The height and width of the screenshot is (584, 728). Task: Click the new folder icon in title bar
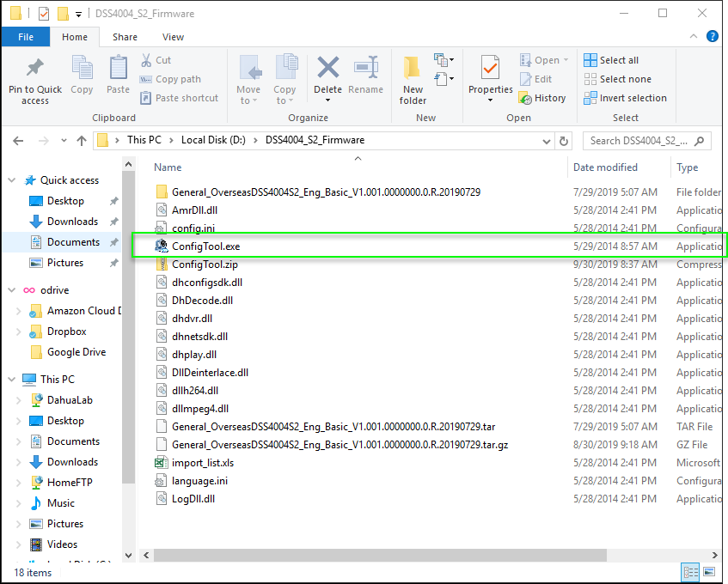pyautogui.click(x=63, y=14)
